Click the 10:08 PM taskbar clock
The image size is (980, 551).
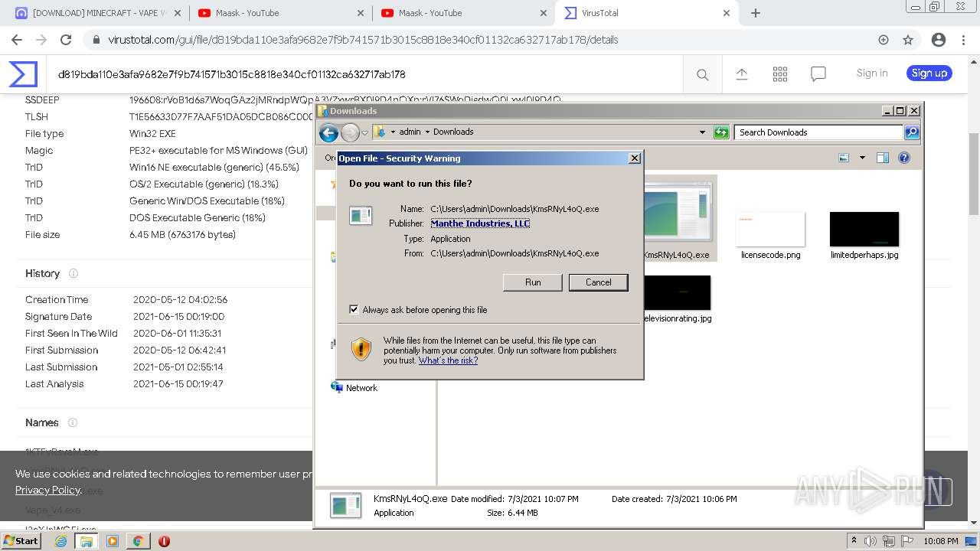tap(941, 541)
